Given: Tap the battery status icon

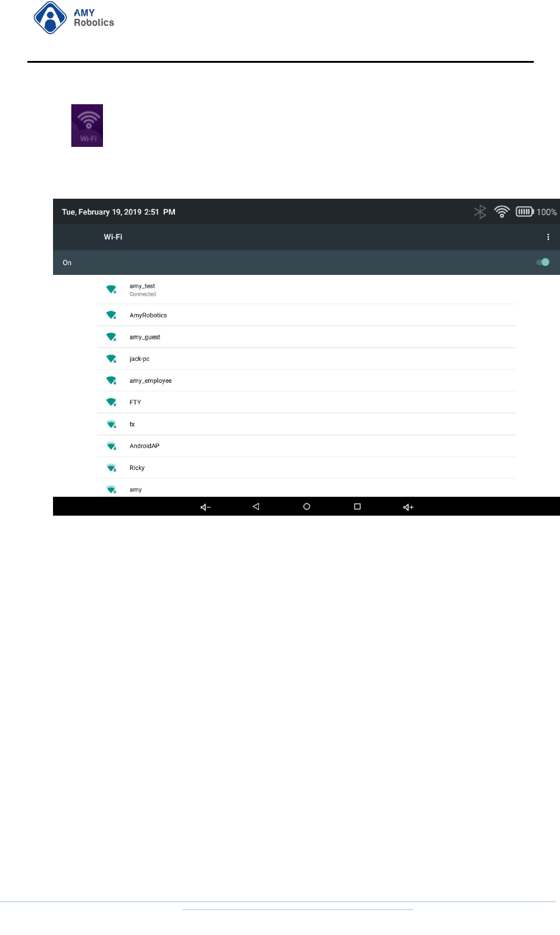Looking at the screenshot, I should coord(525,212).
